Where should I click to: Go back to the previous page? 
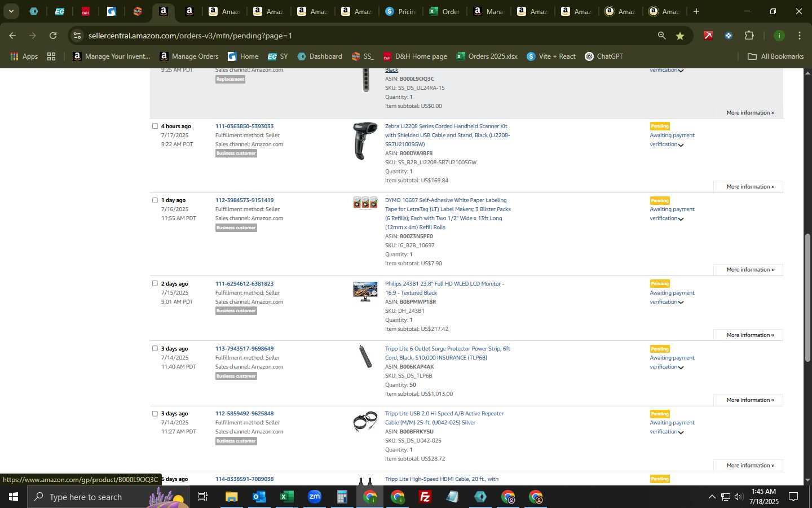[x=12, y=36]
